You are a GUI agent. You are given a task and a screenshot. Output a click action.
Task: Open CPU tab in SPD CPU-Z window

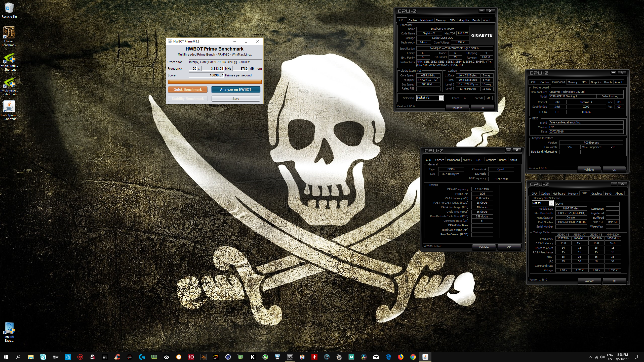(534, 194)
